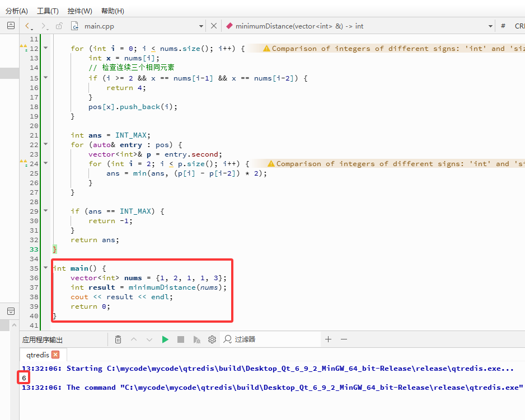Click line number 33 in the gutter
Viewport: 525px width, 420px height.
pos(34,249)
